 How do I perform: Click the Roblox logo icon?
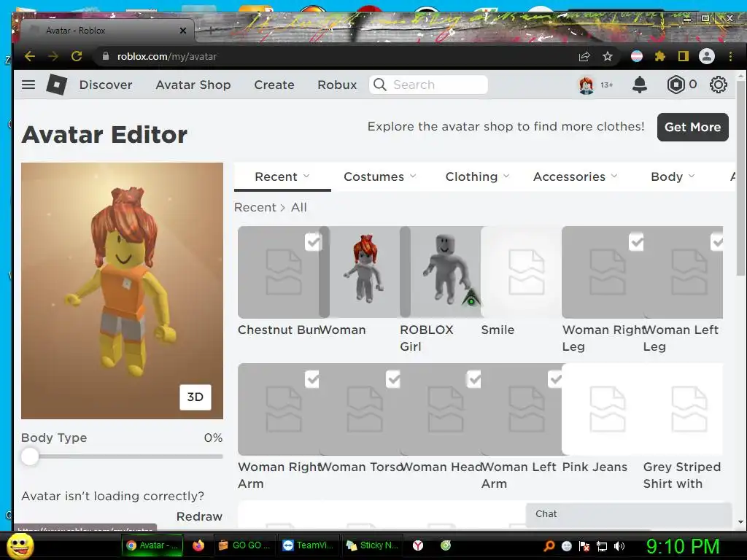click(57, 85)
